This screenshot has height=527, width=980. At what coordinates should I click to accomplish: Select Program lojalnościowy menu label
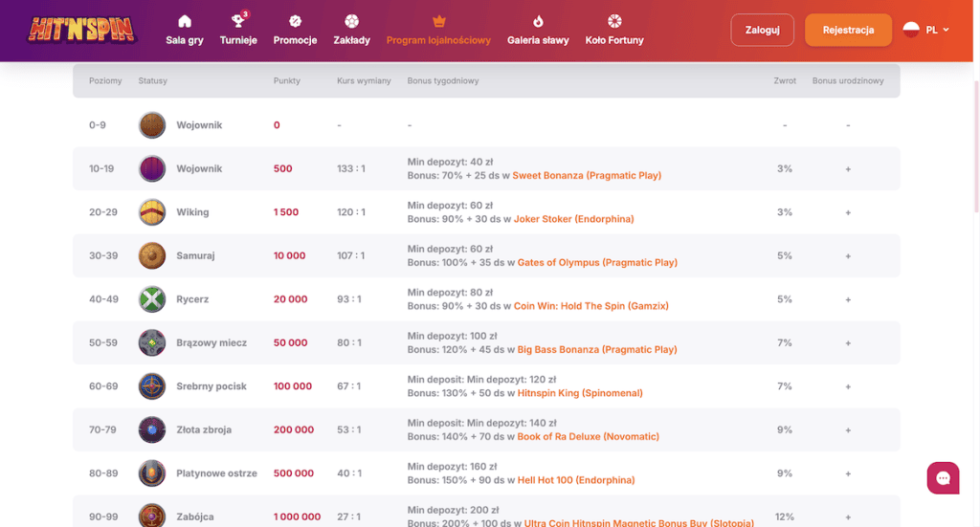pos(438,40)
